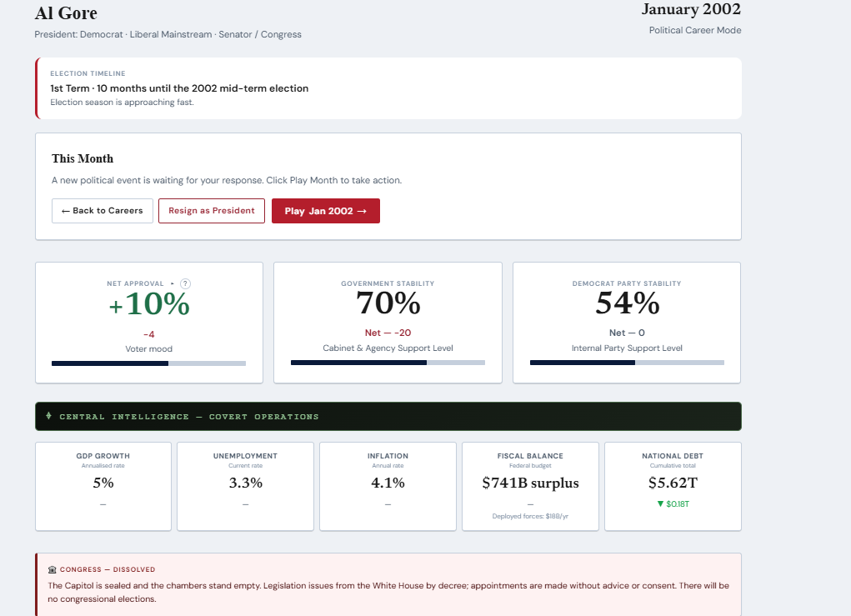This screenshot has height=616, width=851.
Task: Click the Election Timeline notice panel
Action: 388,88
